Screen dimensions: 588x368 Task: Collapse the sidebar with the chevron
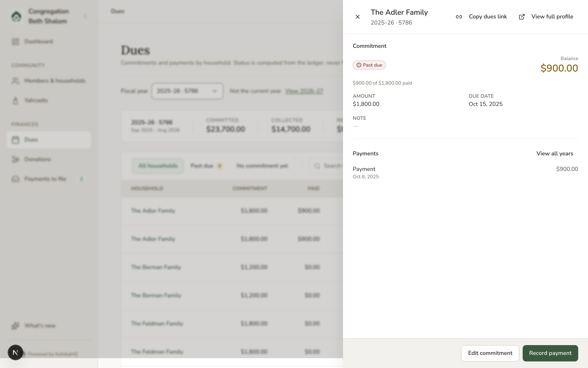(85, 16)
